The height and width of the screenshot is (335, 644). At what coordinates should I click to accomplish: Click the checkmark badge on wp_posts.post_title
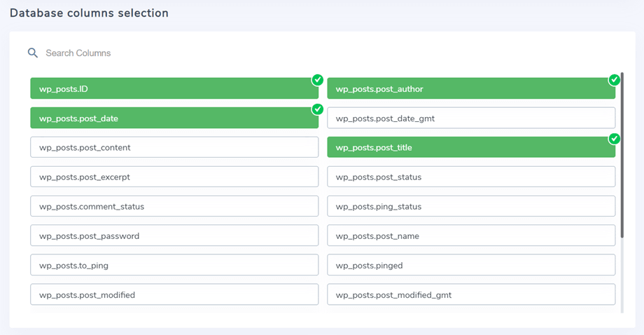pos(614,139)
